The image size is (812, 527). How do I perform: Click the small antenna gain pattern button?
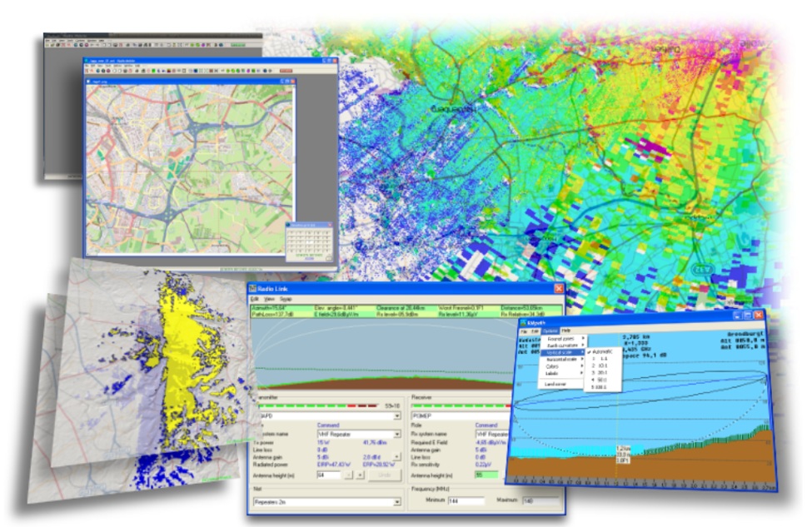pyautogui.click(x=396, y=457)
